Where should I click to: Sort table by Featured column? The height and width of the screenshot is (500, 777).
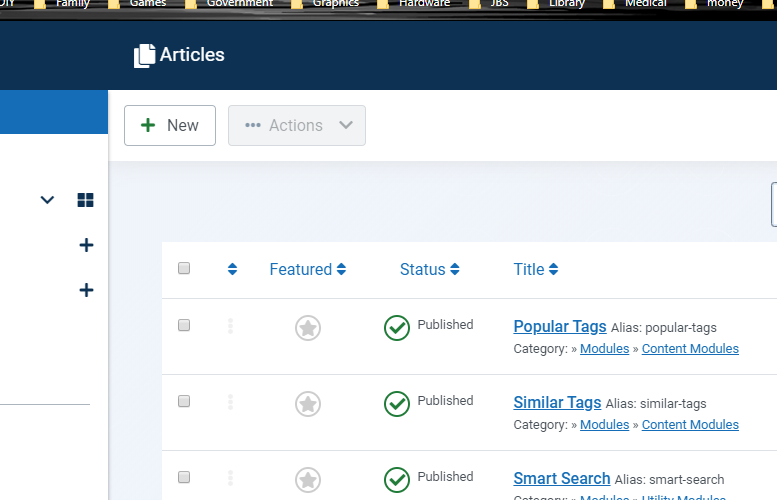click(308, 269)
